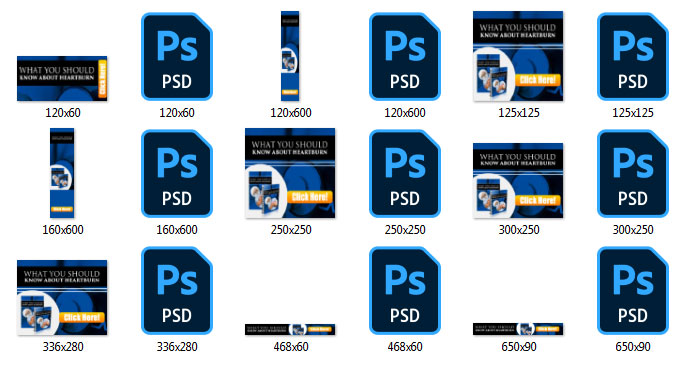This screenshot has width=688, height=377.
Task: Click the 336x280 heartburn banner image thumbnail
Action: (x=62, y=298)
